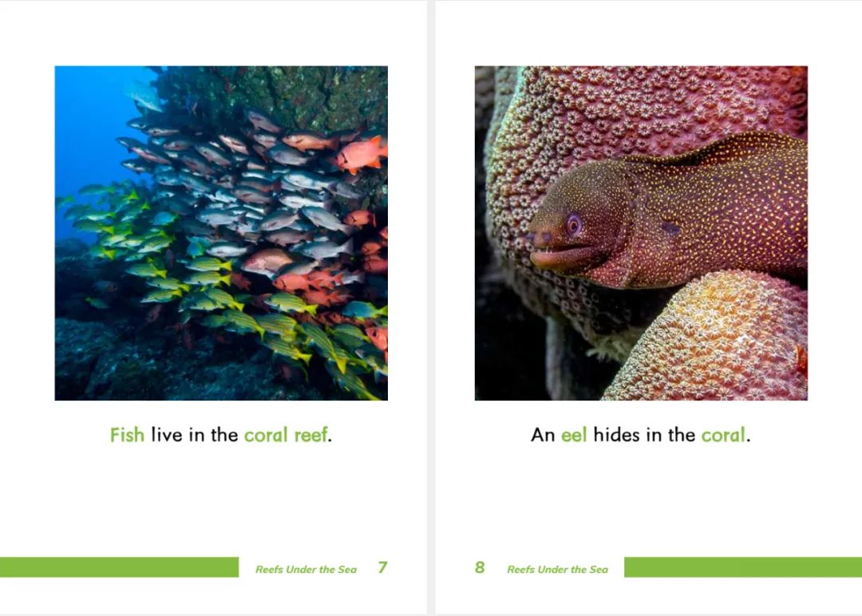Click the eel's purple eye in the photo
This screenshot has height=616, width=862.
[574, 224]
